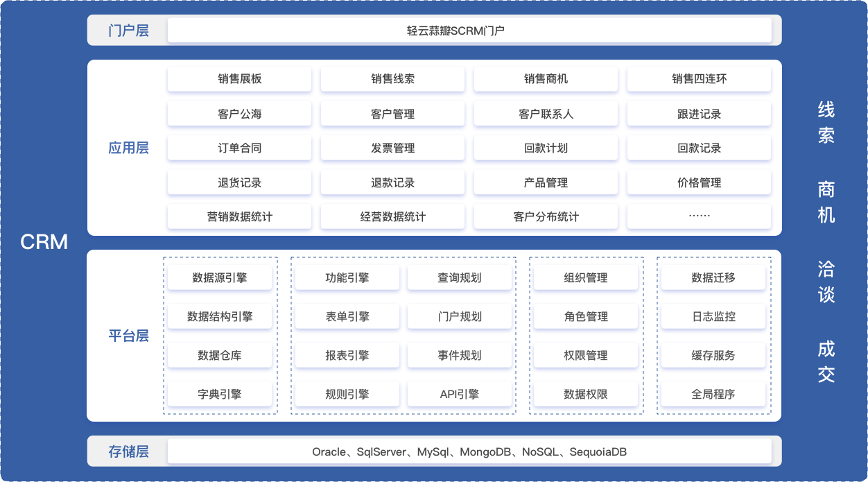Open the 数据源引擎 in the platform layer

(x=220, y=276)
